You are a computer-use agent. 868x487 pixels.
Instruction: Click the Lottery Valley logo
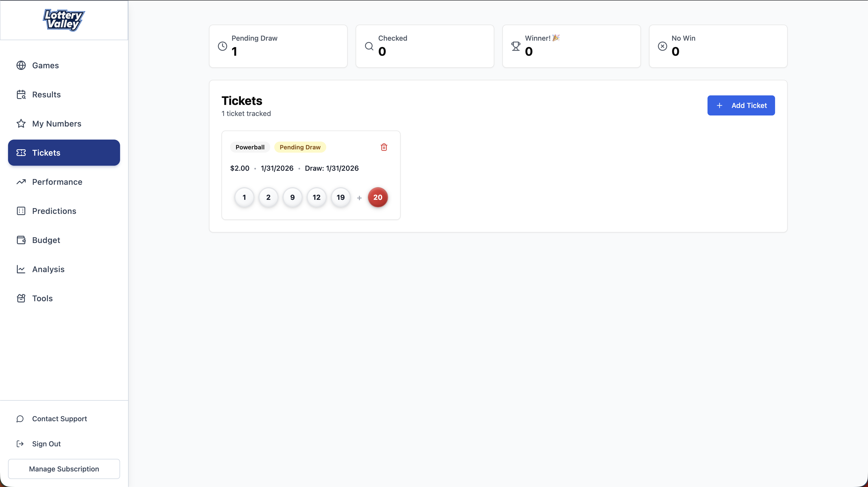[64, 20]
